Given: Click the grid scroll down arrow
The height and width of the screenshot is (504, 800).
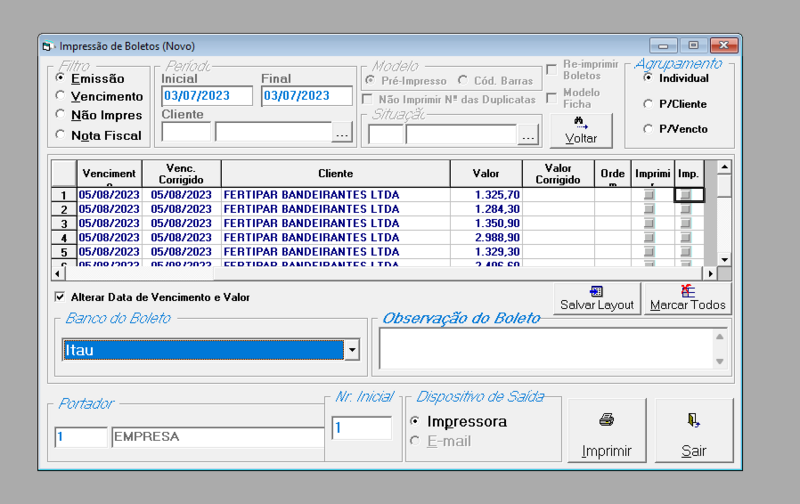Looking at the screenshot, I should [x=724, y=260].
